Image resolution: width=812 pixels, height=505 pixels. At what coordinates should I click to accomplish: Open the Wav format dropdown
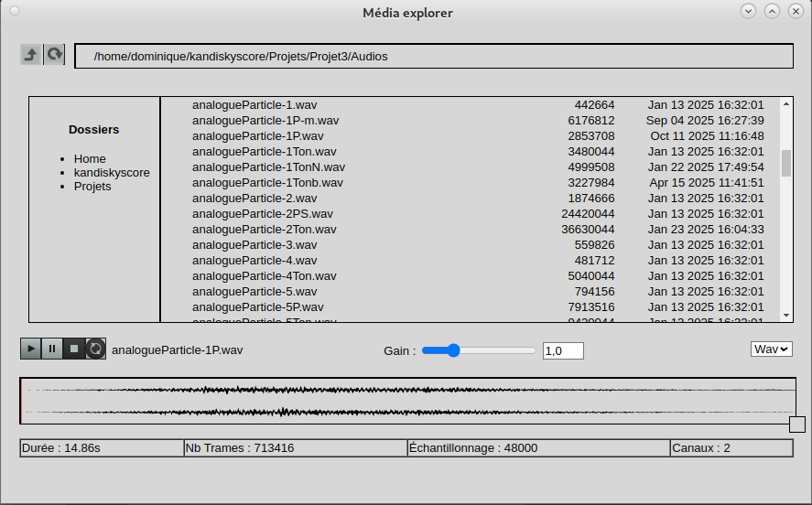pyautogui.click(x=771, y=349)
